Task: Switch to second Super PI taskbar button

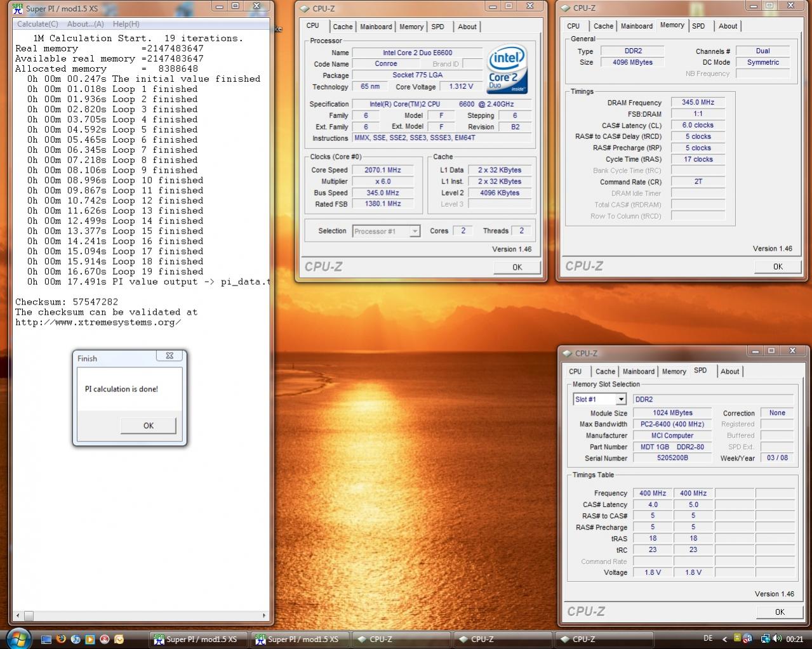Action: click(300, 639)
